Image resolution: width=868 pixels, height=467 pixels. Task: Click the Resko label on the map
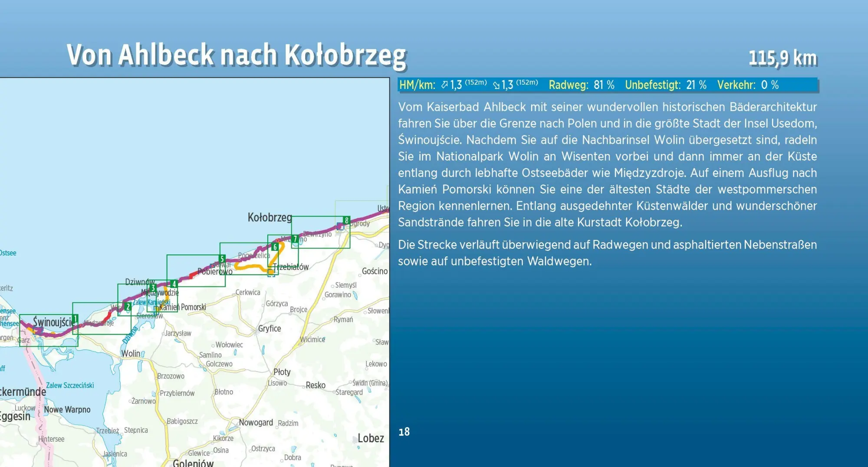pyautogui.click(x=316, y=385)
